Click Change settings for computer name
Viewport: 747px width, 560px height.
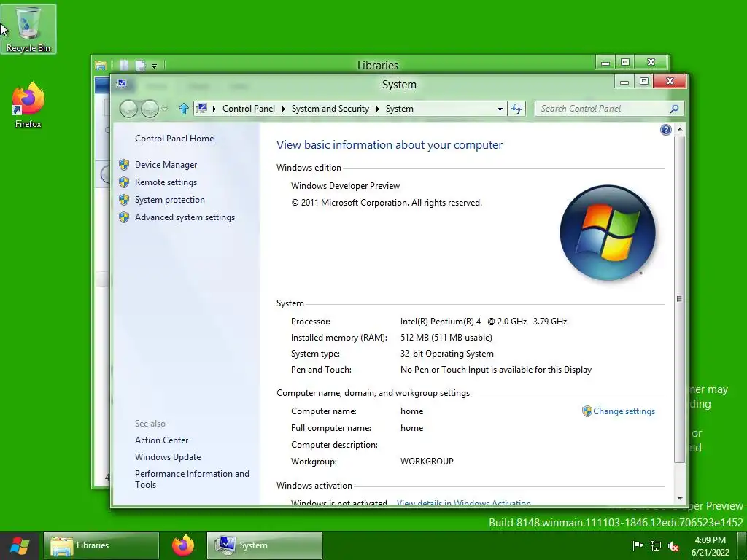[624, 411]
